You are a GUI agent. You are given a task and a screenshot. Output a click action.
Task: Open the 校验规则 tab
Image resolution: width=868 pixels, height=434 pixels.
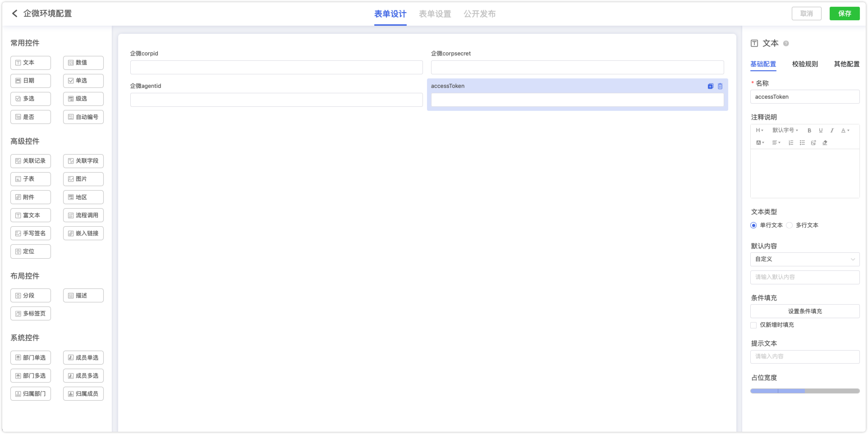pos(805,64)
